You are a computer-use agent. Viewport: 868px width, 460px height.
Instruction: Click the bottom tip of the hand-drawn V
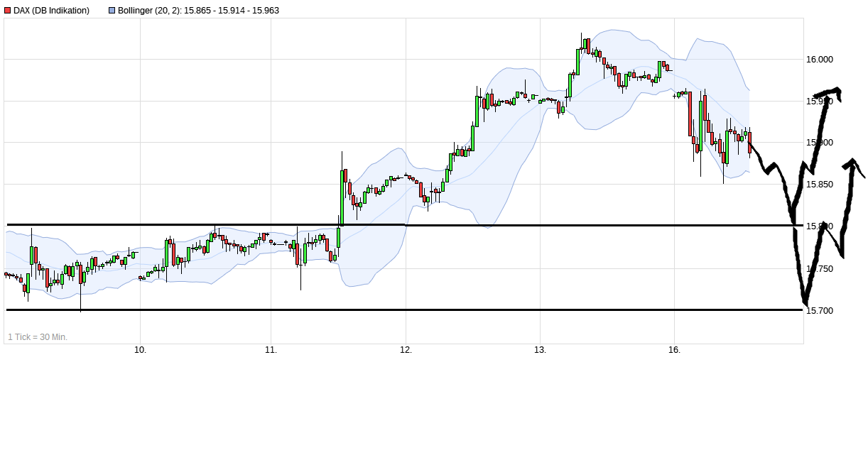click(805, 302)
